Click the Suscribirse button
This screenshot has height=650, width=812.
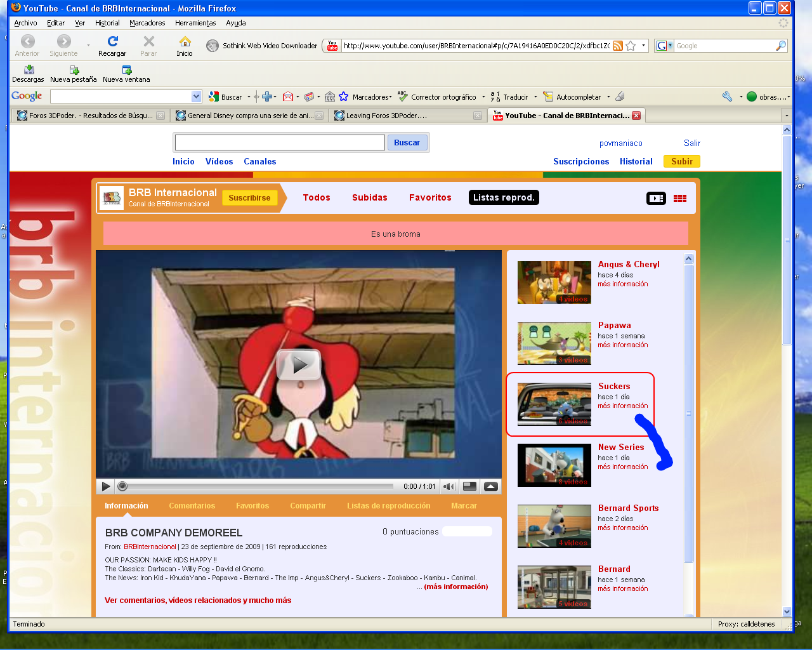coord(249,198)
